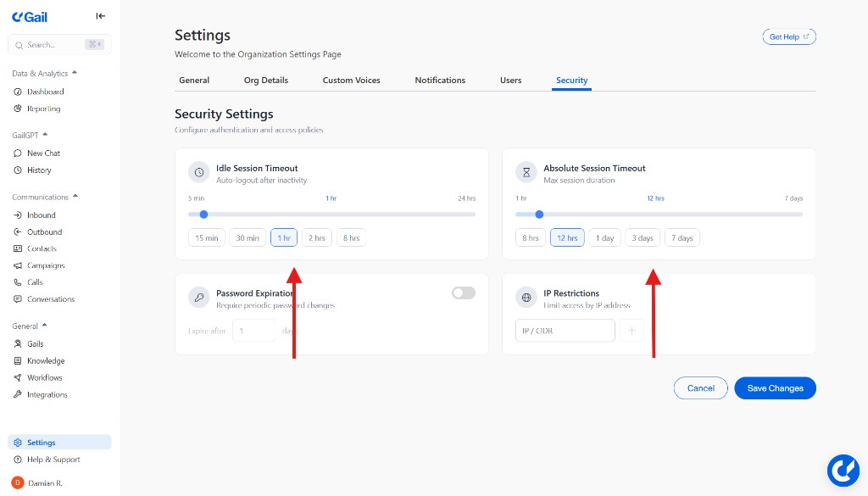Collapse the General sidebar section
This screenshot has height=496, width=868.
pyautogui.click(x=44, y=326)
